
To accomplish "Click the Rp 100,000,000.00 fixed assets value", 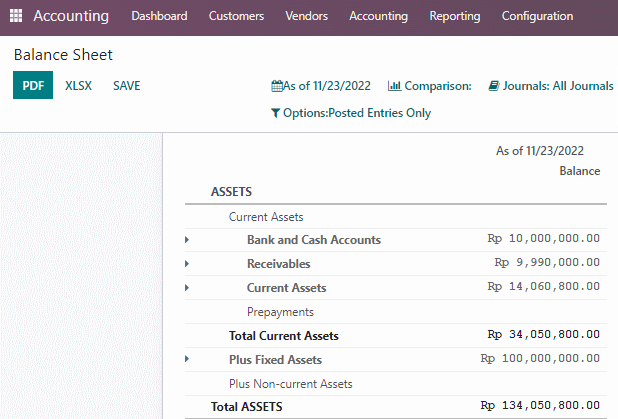I will point(540,358).
